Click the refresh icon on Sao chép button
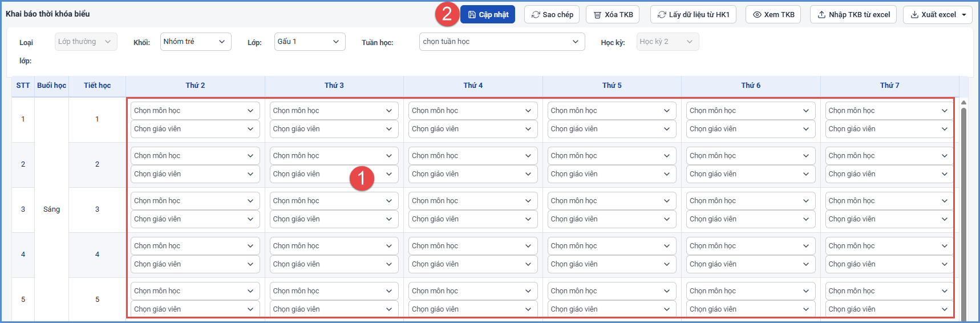This screenshot has width=980, height=323. pyautogui.click(x=536, y=15)
